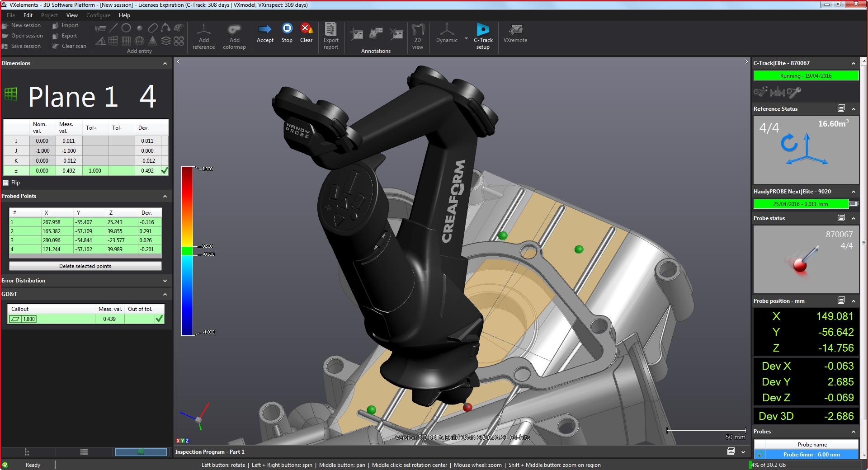Open the View menu
The image size is (868, 470).
(72, 15)
